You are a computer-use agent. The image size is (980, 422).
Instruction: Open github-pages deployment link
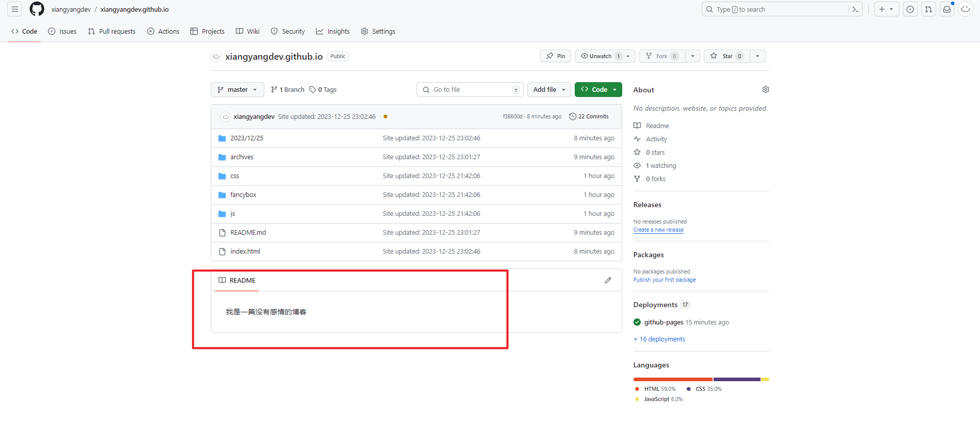664,322
